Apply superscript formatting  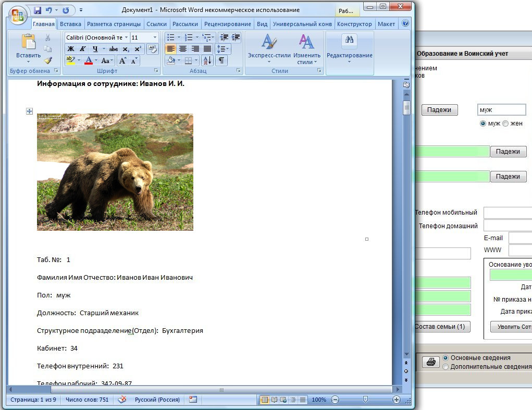click(x=138, y=49)
